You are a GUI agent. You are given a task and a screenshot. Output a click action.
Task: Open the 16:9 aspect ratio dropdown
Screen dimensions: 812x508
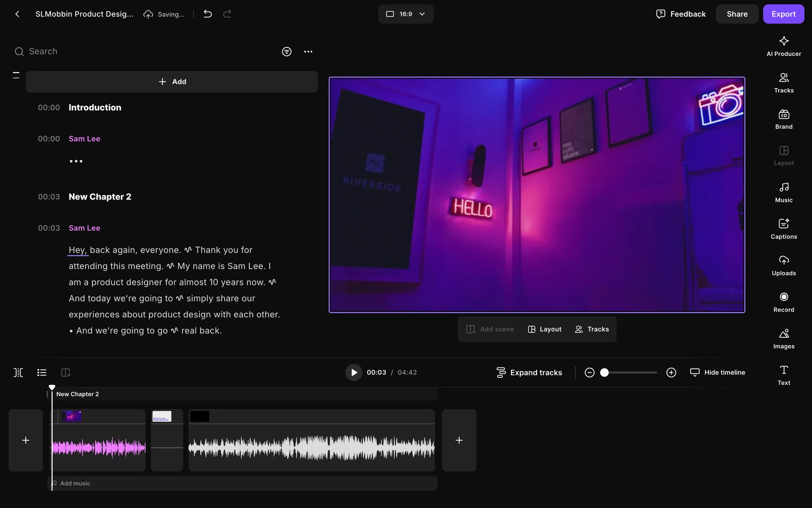pyautogui.click(x=405, y=14)
